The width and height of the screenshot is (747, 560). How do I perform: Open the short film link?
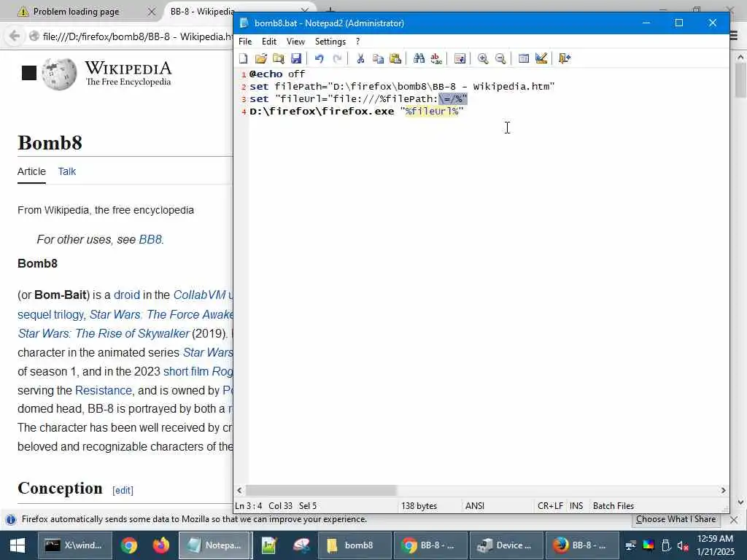(x=186, y=371)
